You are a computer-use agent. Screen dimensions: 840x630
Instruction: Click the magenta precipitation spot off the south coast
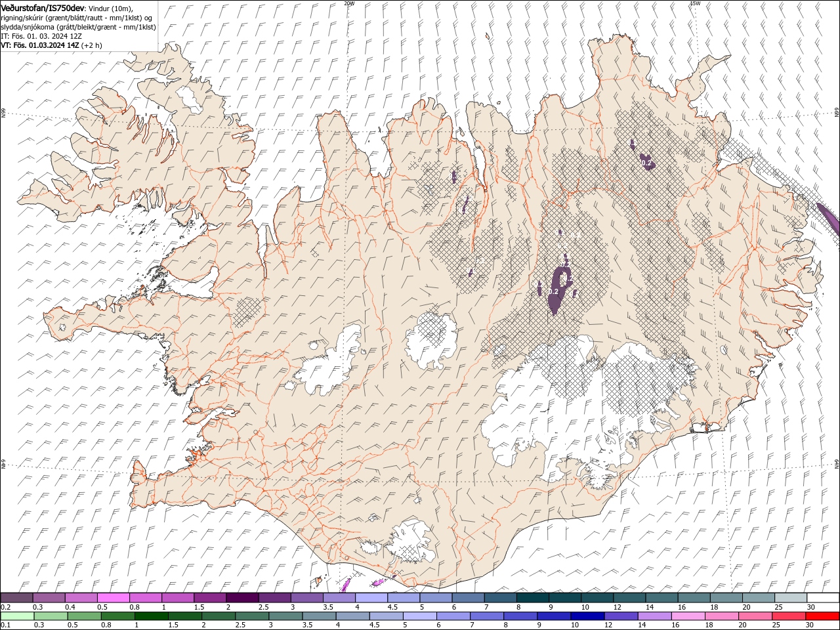click(378, 582)
